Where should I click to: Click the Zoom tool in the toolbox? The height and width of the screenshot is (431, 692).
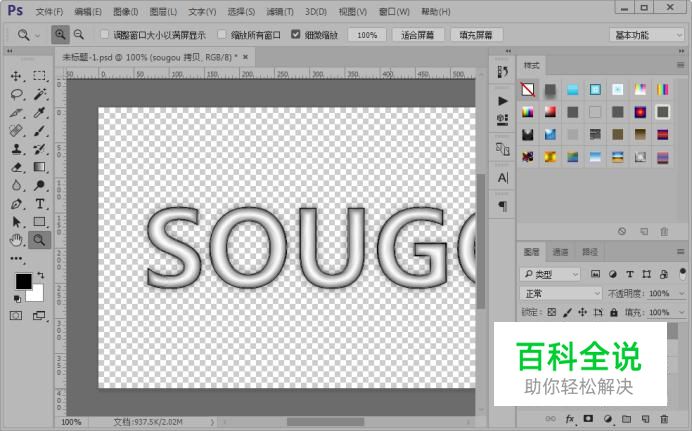click(x=39, y=240)
